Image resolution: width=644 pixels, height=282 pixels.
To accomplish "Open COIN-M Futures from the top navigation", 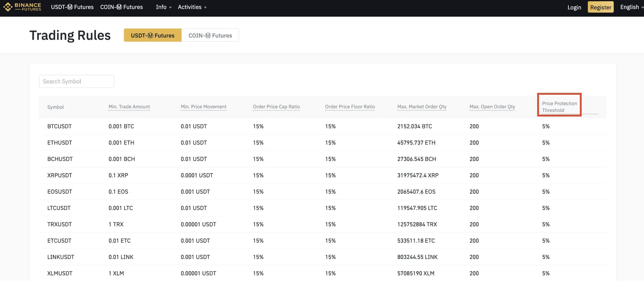I will 121,7.
